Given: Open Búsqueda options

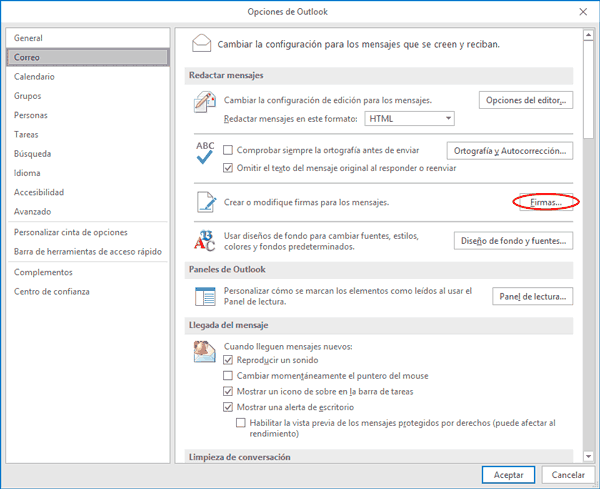Looking at the screenshot, I should [x=88, y=153].
